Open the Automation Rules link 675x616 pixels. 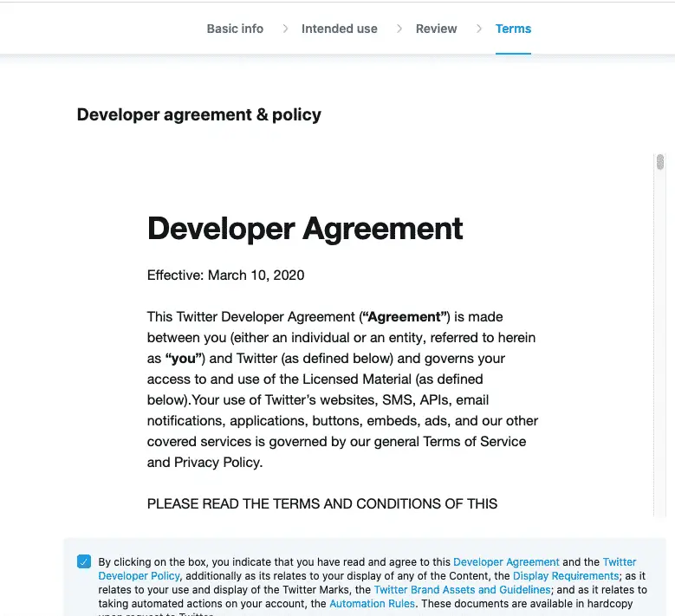tap(372, 603)
